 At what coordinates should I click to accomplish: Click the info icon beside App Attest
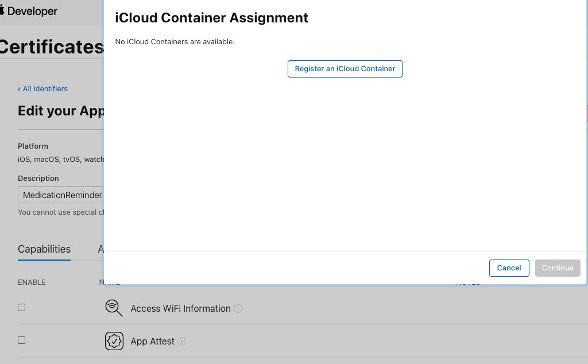coord(181,341)
